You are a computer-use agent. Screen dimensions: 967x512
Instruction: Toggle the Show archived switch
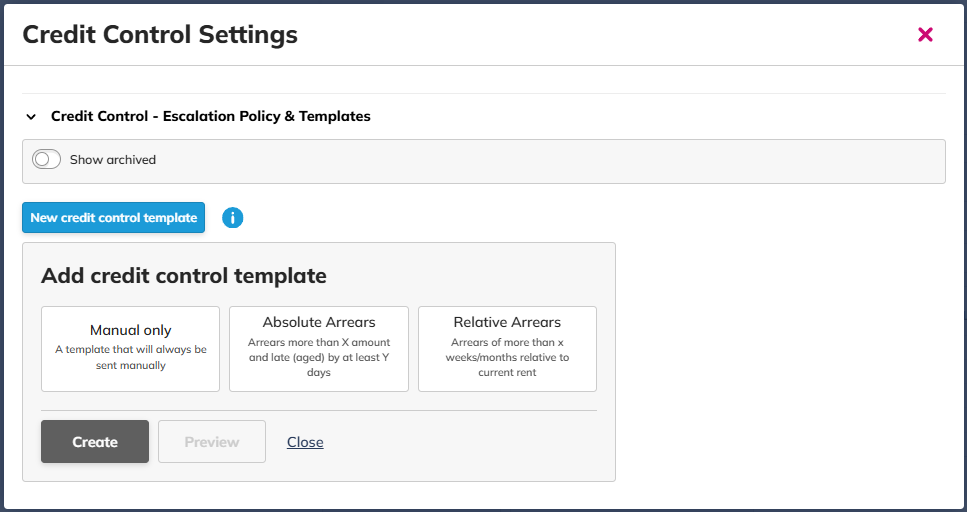pyautogui.click(x=47, y=160)
